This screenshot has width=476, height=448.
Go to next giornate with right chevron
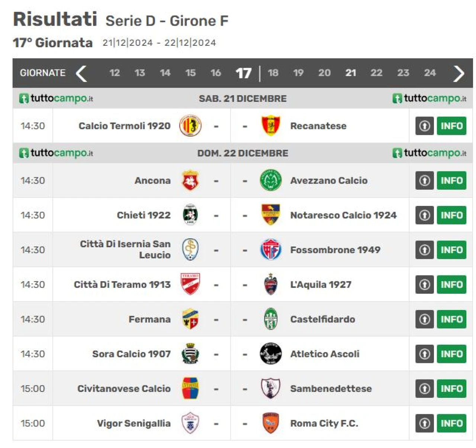(x=459, y=73)
